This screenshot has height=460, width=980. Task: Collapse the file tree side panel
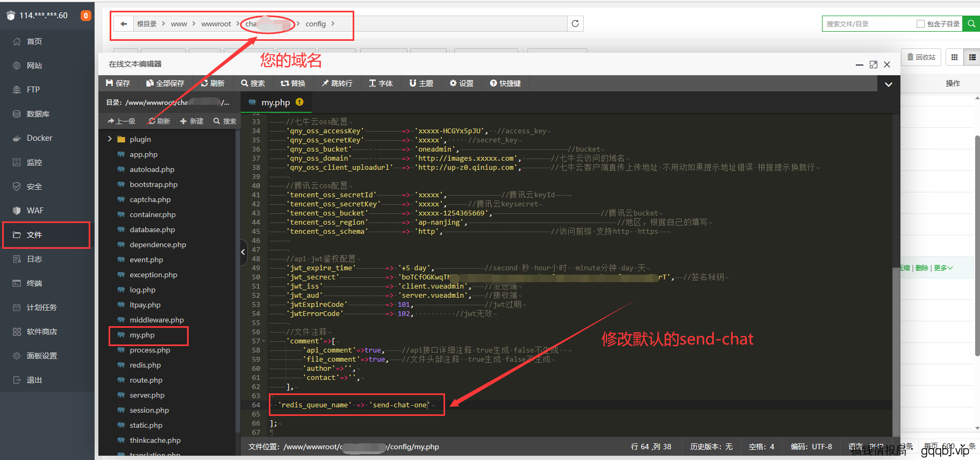click(x=243, y=251)
